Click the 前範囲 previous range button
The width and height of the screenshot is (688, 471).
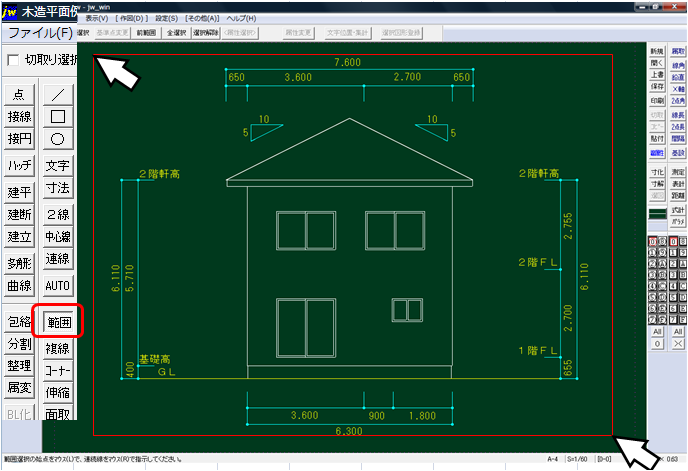[x=147, y=33]
